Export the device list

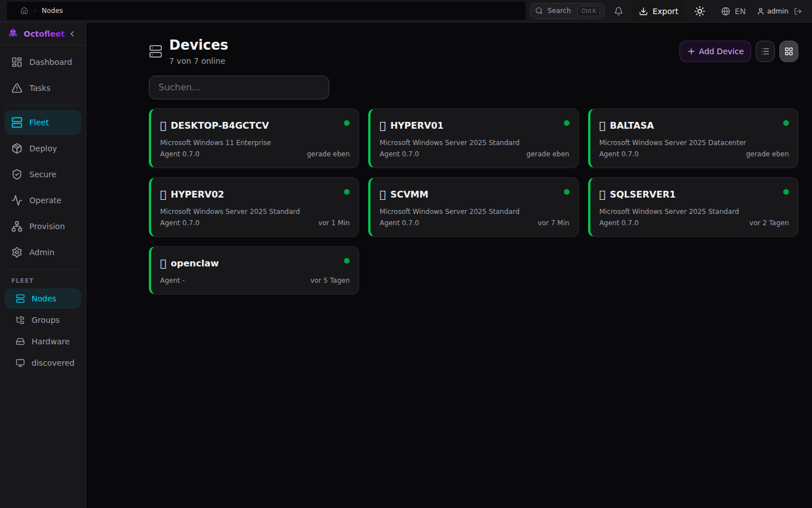point(659,11)
